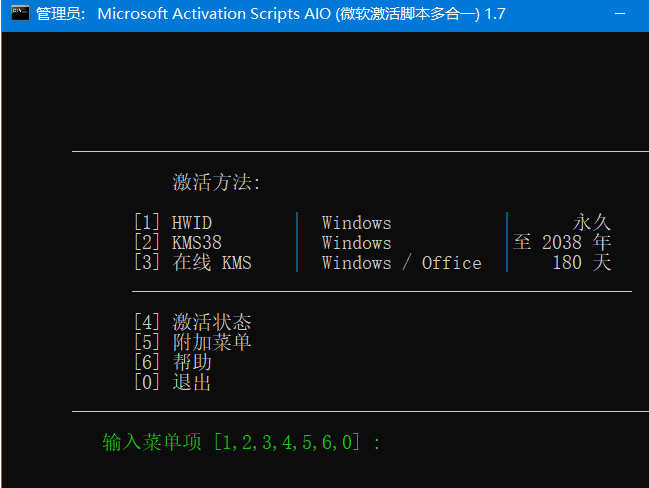649x488 pixels.
Task: Click the input prompt after 输入菜单项
Action: pos(391,442)
